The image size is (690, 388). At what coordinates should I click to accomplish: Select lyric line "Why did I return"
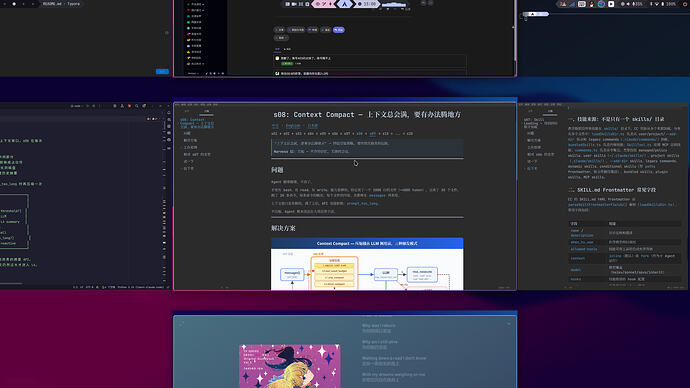[378, 326]
